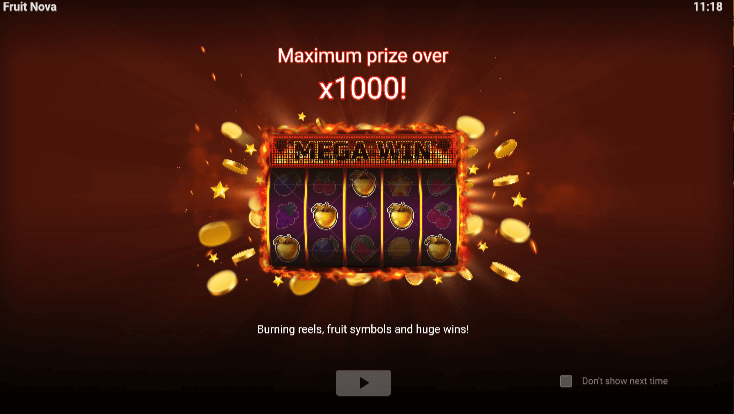Click the x1000! prize multiplier text
Screen dimensions: 734x414
click(x=363, y=88)
